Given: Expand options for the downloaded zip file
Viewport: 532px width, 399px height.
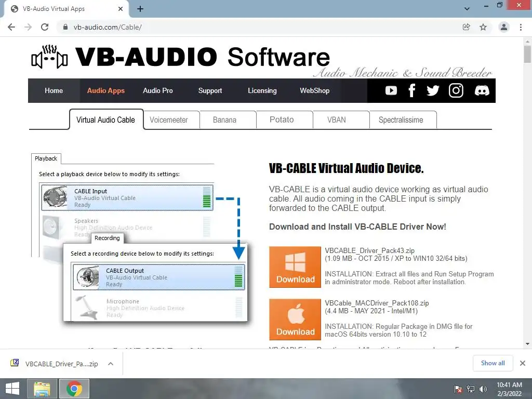Looking at the screenshot, I should (x=111, y=364).
